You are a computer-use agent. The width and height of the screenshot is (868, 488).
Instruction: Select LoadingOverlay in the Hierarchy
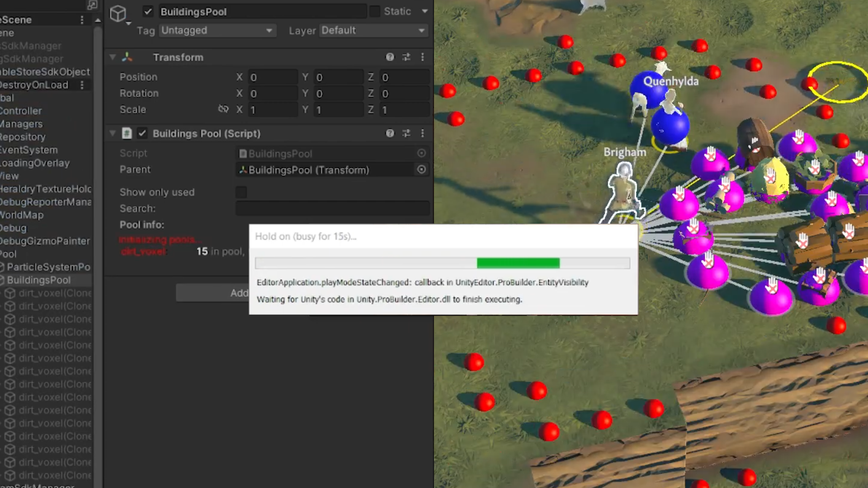click(35, 163)
